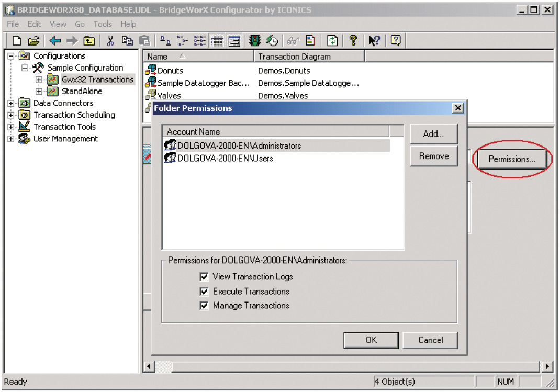Screen dimensions: 560x392
Task: Select User Management in the tree
Action: click(x=65, y=139)
